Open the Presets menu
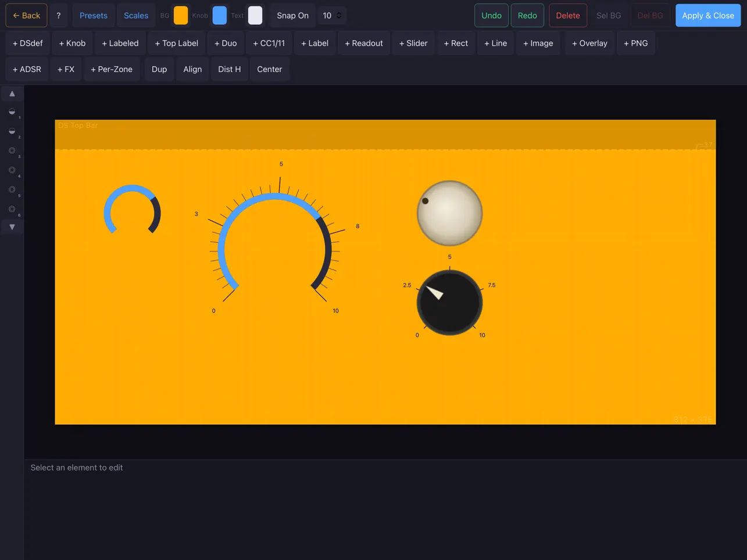Image resolution: width=747 pixels, height=560 pixels. tap(94, 16)
